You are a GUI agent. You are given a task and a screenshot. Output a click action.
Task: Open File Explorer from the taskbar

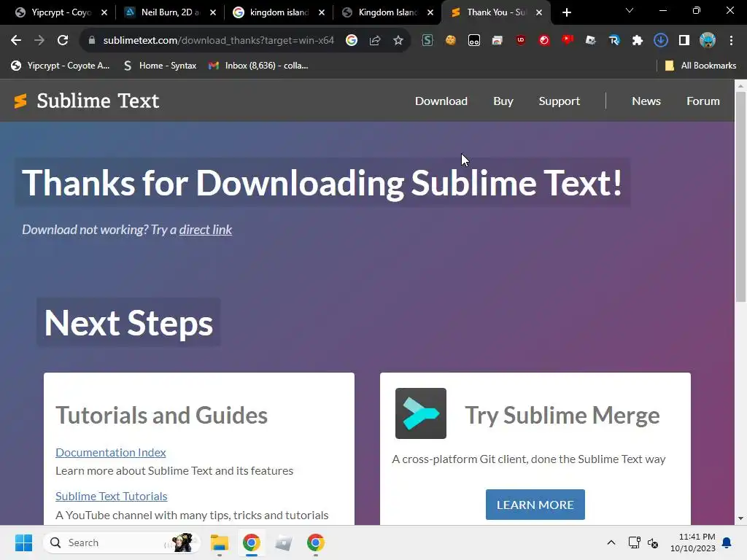[219, 542]
